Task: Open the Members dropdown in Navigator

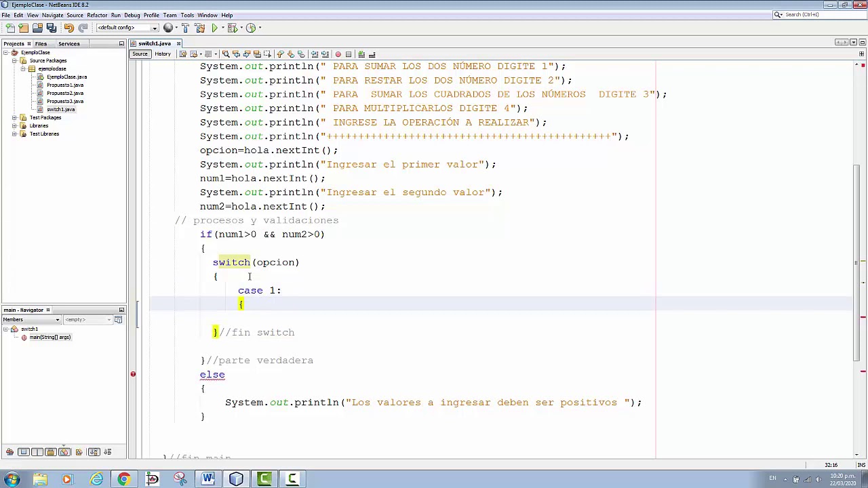Action: click(31, 319)
